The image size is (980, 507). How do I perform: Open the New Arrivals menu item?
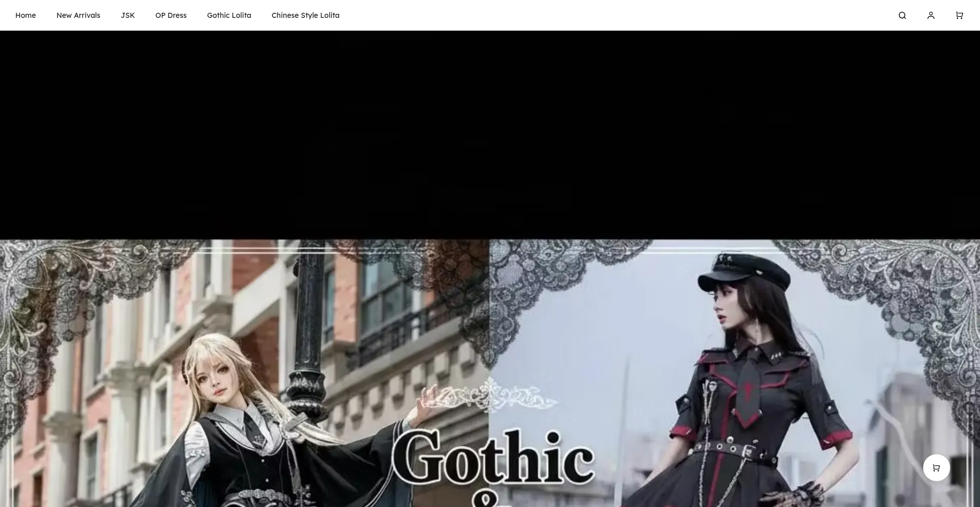click(78, 15)
